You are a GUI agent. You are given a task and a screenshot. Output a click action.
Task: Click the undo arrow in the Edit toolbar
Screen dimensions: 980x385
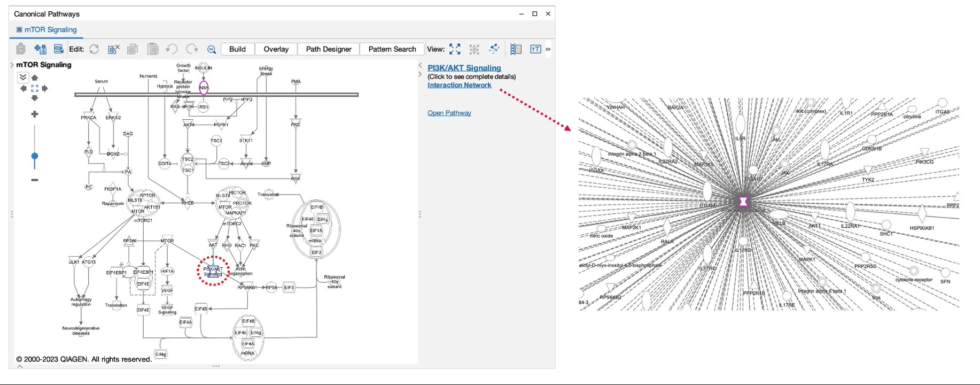click(x=172, y=49)
